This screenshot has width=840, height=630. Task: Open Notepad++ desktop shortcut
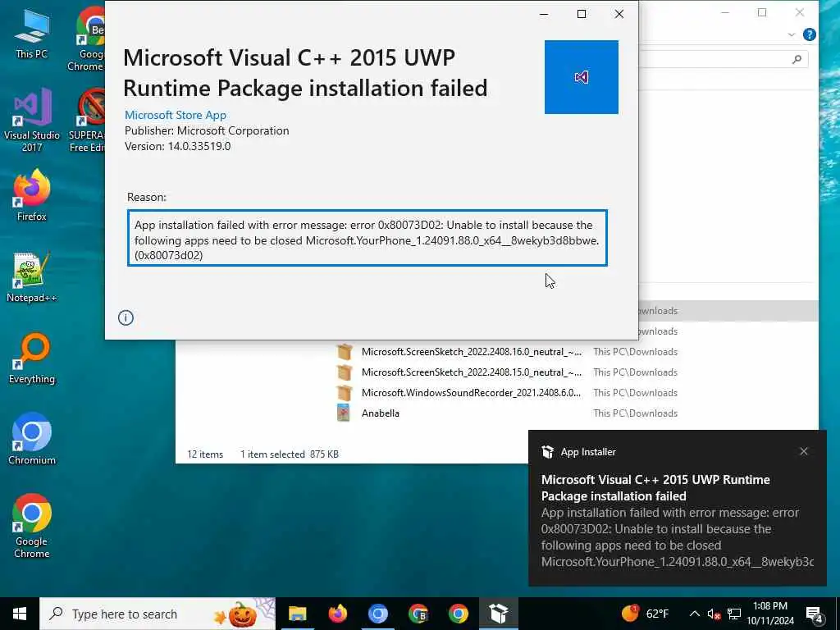(x=32, y=277)
